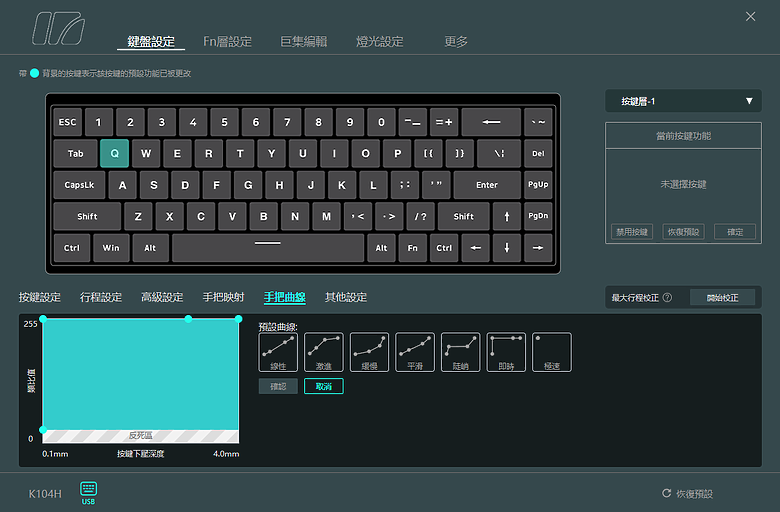Switch to 高級設定 sub-tab
This screenshot has width=780, height=512.
(x=162, y=297)
